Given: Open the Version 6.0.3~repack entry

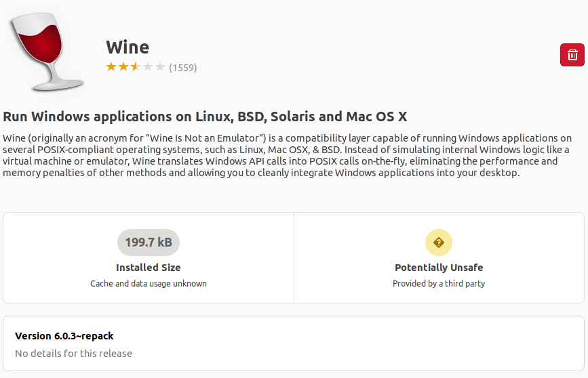Looking at the screenshot, I should pos(64,336).
